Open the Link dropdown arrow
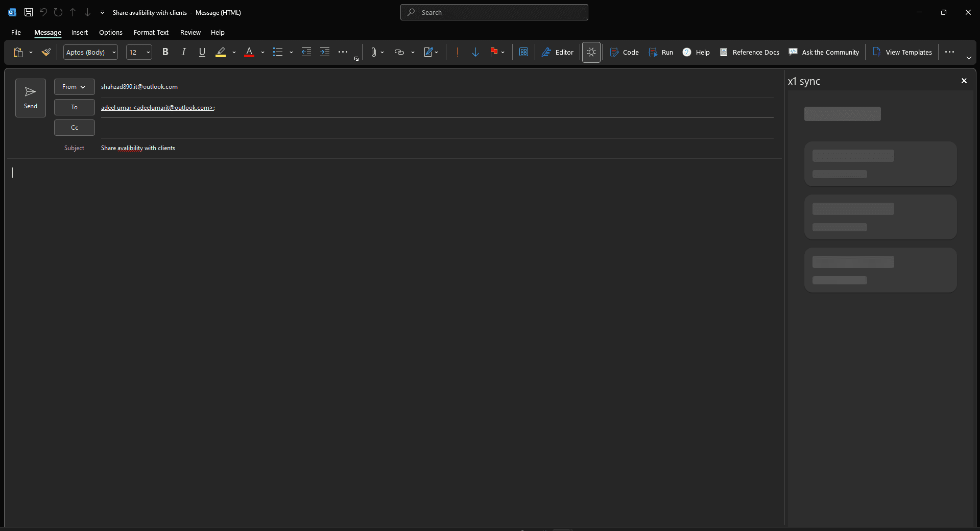 [x=413, y=52]
